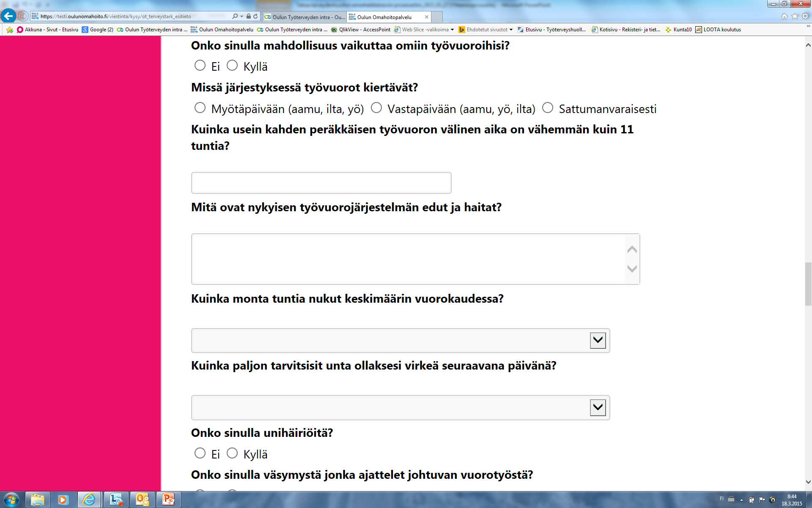Open browser tools gear icon
The height and width of the screenshot is (508, 812).
click(x=805, y=17)
